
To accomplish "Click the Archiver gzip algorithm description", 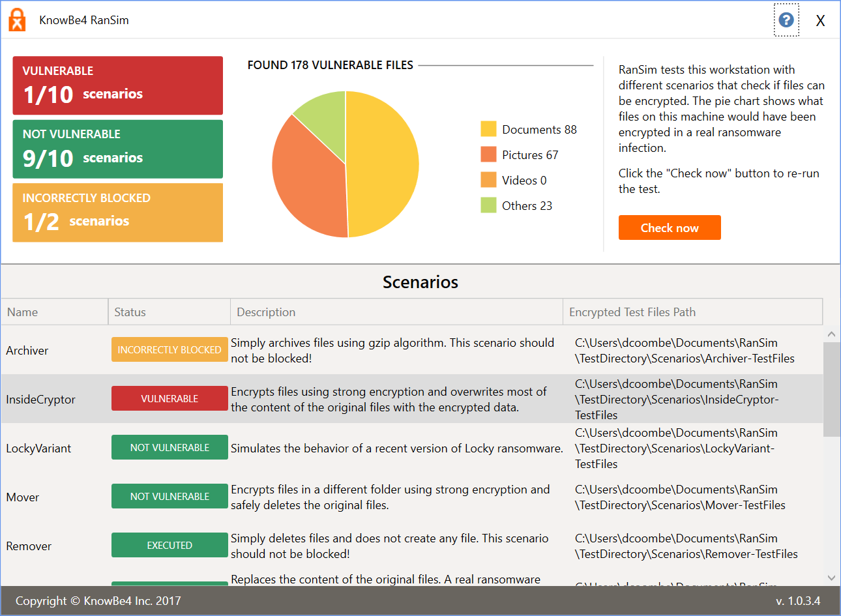I will pyautogui.click(x=392, y=351).
